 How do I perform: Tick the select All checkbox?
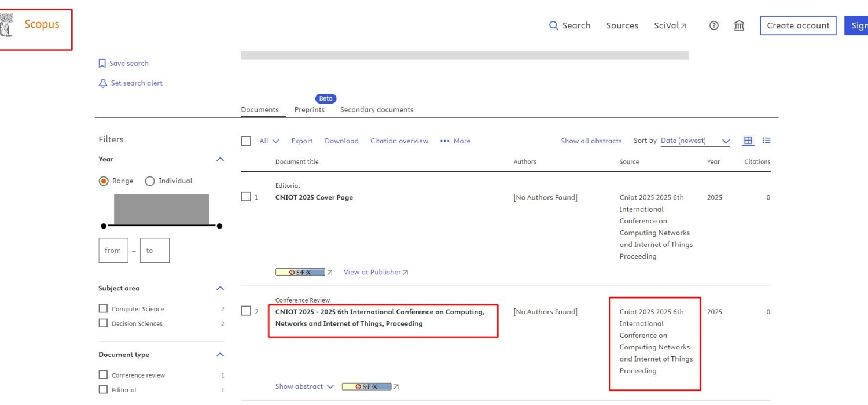246,141
